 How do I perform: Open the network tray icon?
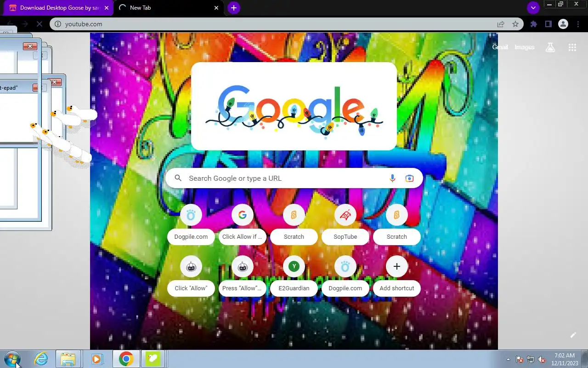click(x=531, y=359)
